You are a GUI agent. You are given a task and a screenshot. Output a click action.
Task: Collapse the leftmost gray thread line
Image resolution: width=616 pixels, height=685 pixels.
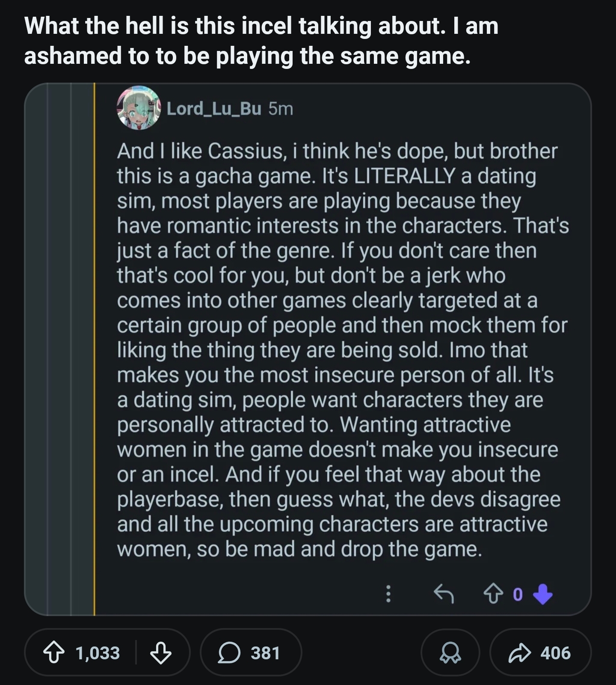(47, 349)
